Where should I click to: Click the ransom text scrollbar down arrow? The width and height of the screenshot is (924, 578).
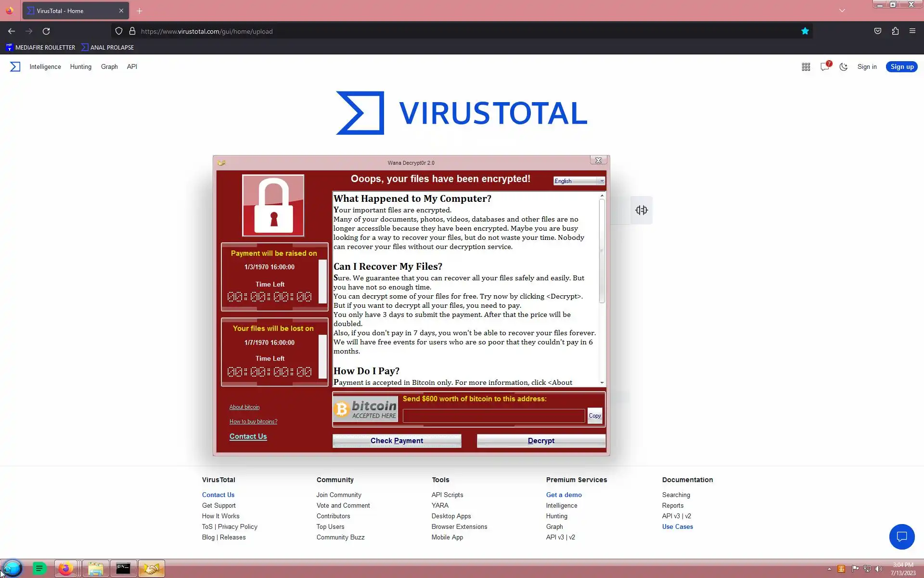point(602,382)
